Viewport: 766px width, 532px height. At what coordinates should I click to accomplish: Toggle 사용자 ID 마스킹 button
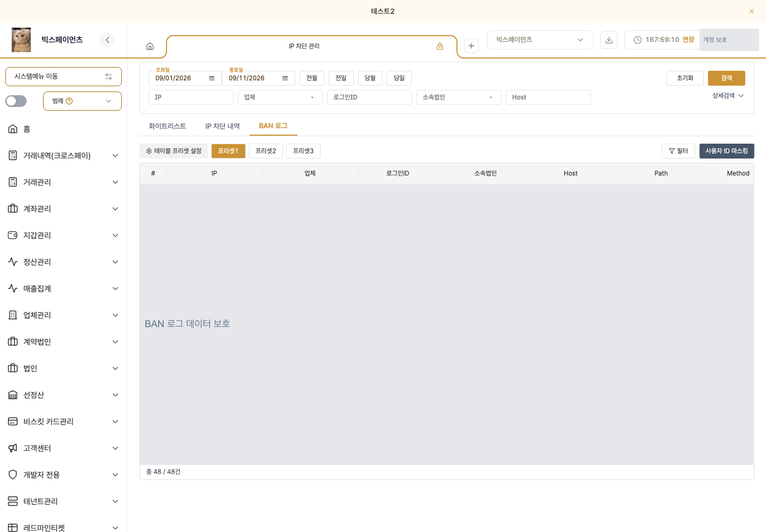pyautogui.click(x=727, y=151)
